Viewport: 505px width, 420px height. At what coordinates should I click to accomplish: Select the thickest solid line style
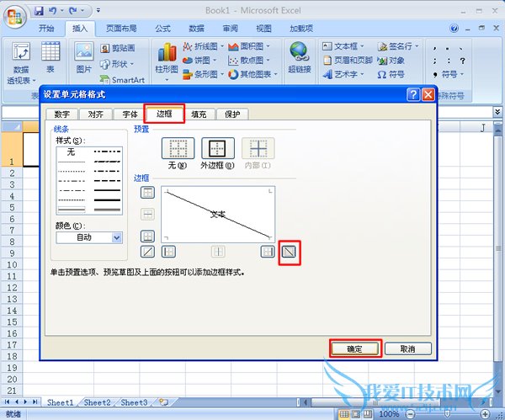107,200
